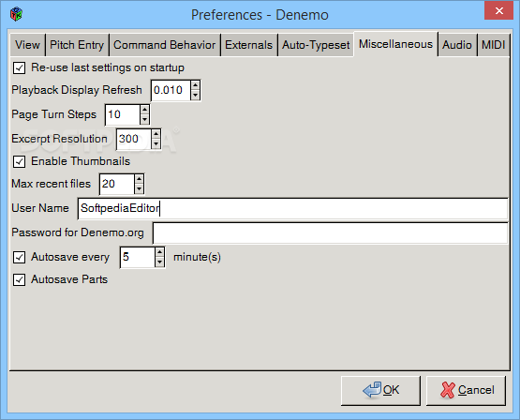This screenshot has height=420, width=520.
Task: Increase Playback Display Refresh value
Action: click(195, 85)
